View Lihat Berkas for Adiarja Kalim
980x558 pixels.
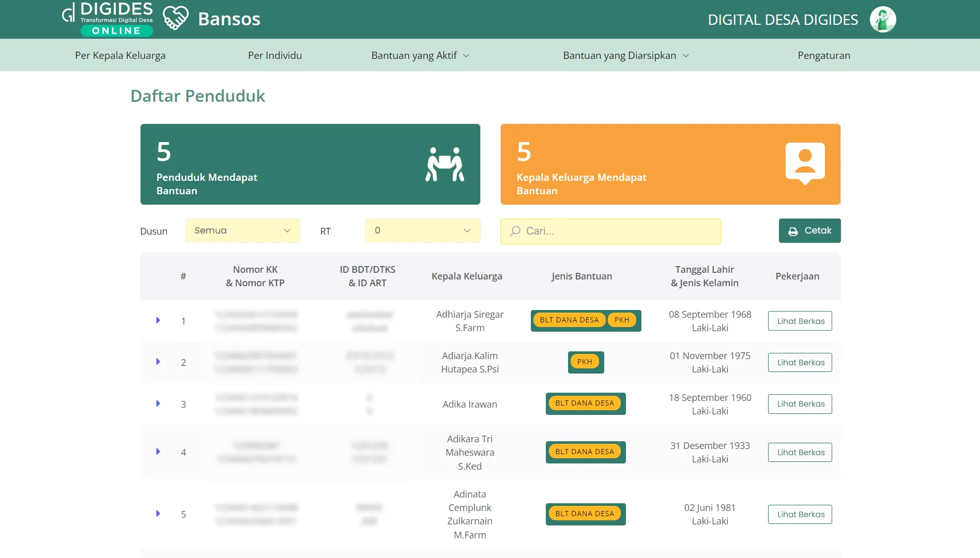[x=800, y=362]
